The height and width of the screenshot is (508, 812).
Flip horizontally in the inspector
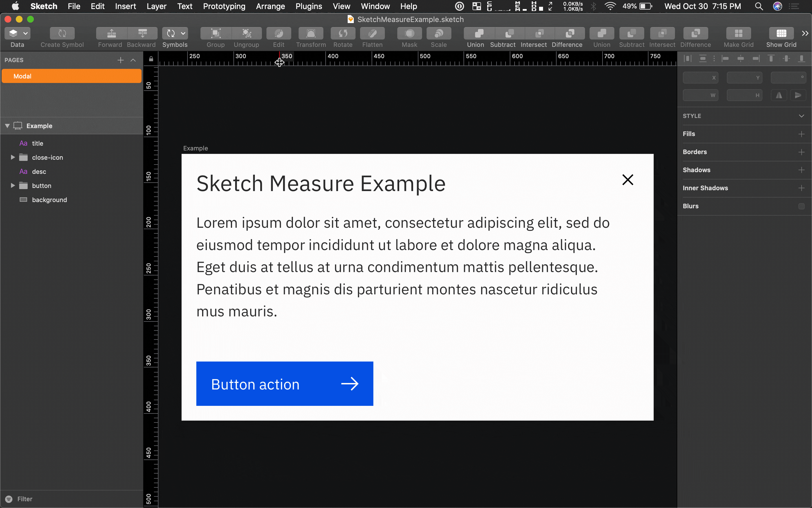779,95
